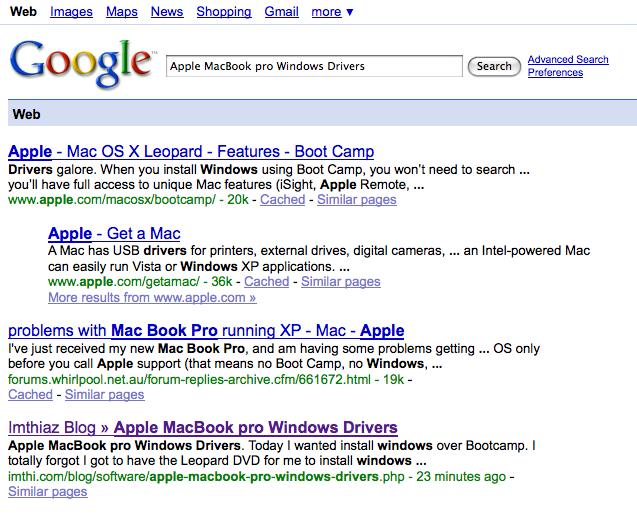Open Similar pages for the whirlpool forum result

(104, 394)
